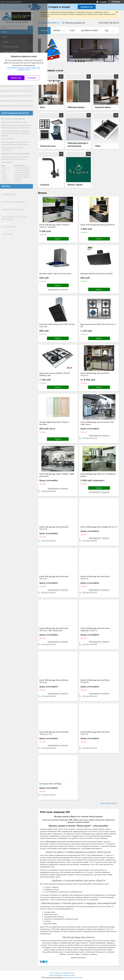Click the envelope email icon
Image resolution: width=124 pixels, height=980 pixels.
[x=39, y=23]
